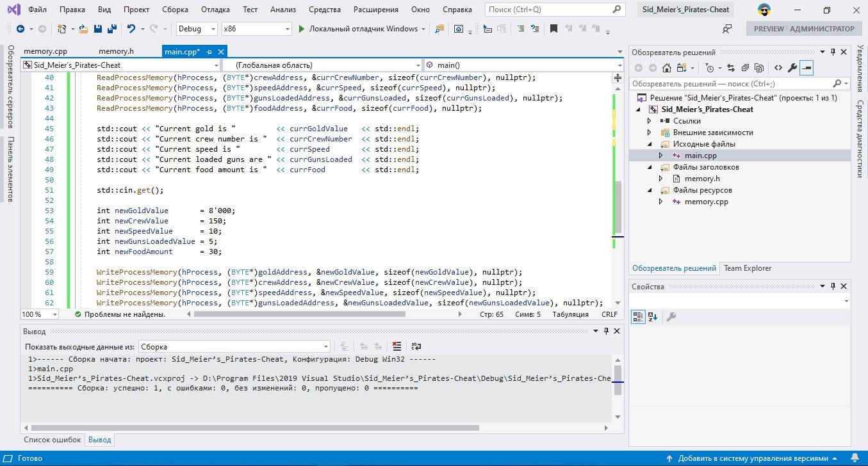Open the Отладка menu
Viewport: 868px width, 466px height.
215,10
